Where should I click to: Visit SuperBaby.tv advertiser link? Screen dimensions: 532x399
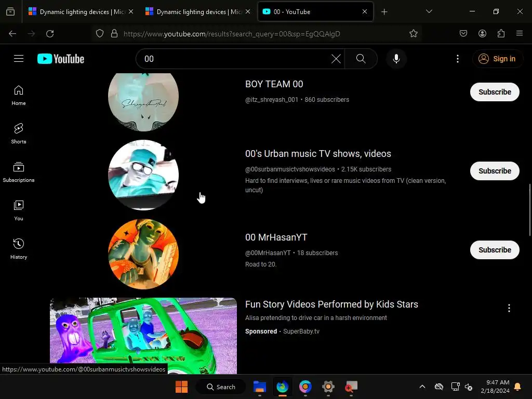301,331
